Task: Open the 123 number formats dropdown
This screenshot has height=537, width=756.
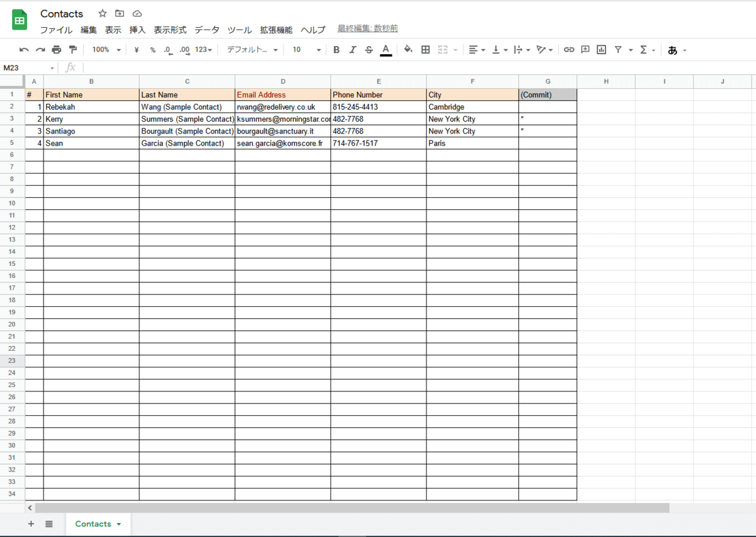Action: (x=203, y=50)
